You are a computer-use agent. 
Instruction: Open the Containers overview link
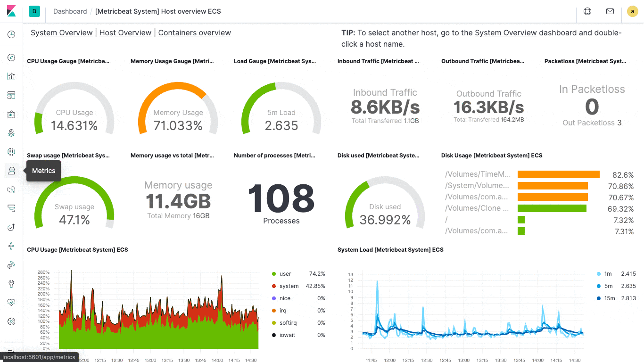[x=195, y=33]
